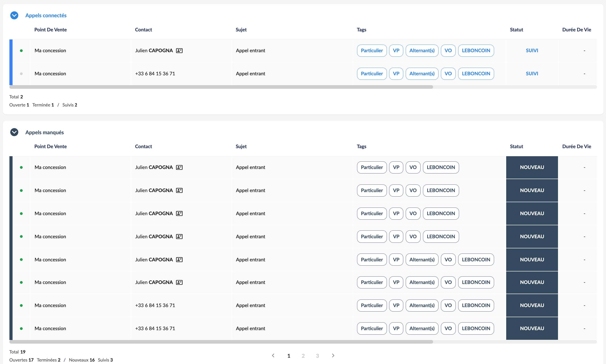Open contact card icon in sixth Appels manqués row
Screen dimensions: 606x364
coord(179,282)
